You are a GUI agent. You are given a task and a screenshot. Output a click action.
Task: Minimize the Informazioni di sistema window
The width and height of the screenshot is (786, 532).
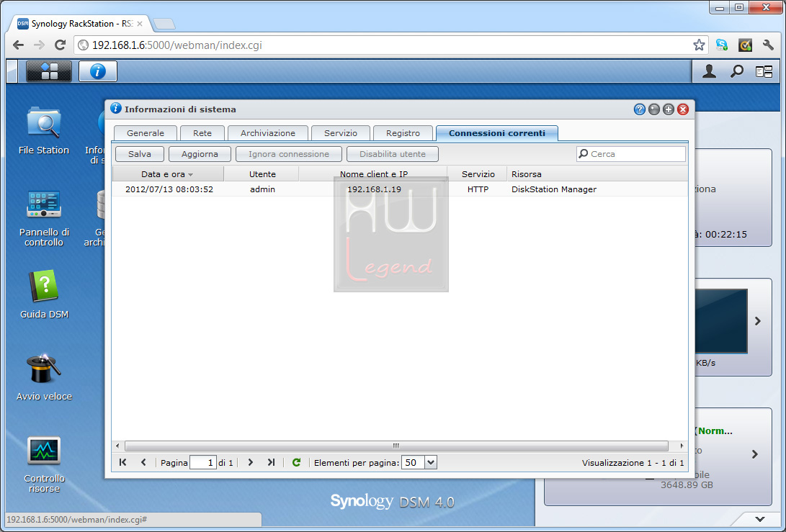pyautogui.click(x=653, y=109)
